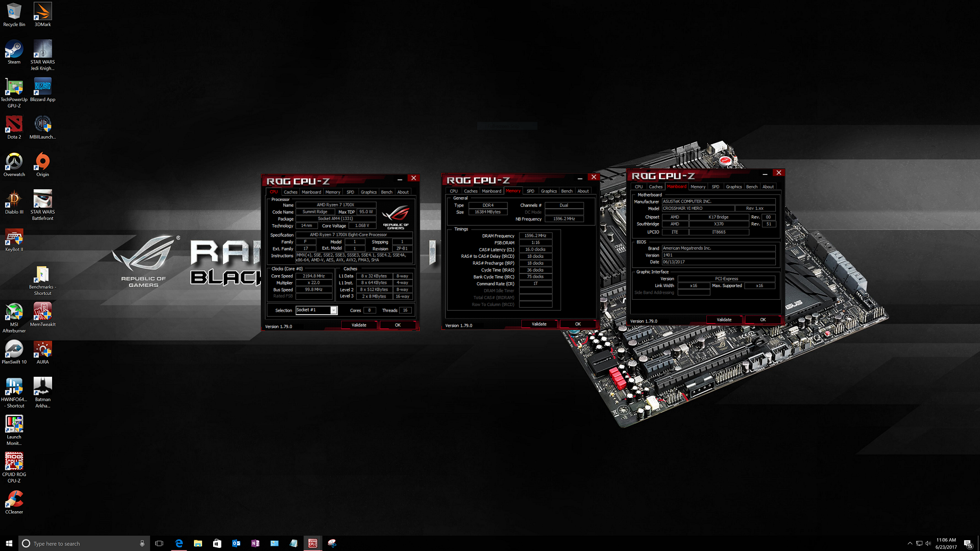
Task: Open Microsoft Store from the taskbar
Action: pyautogui.click(x=217, y=543)
